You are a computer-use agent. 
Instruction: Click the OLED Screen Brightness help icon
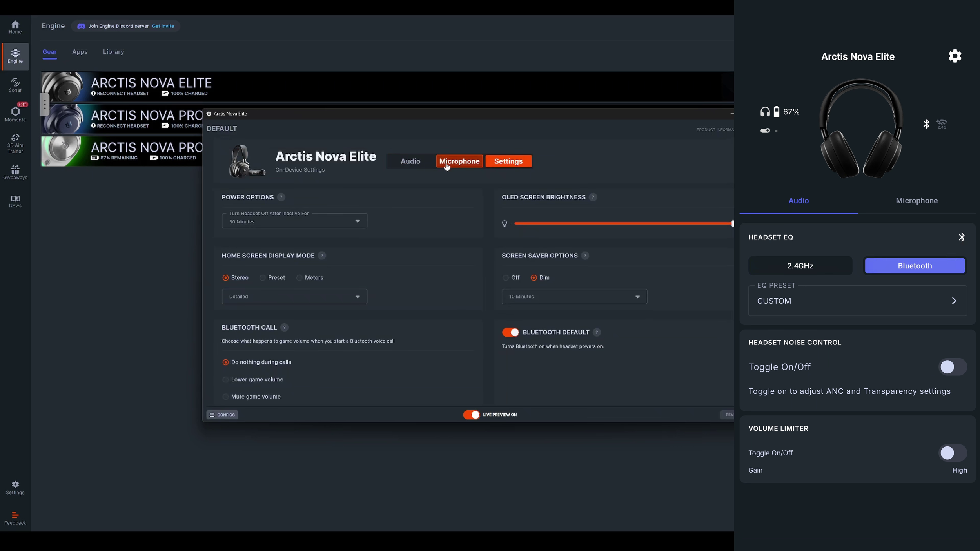coord(593,197)
